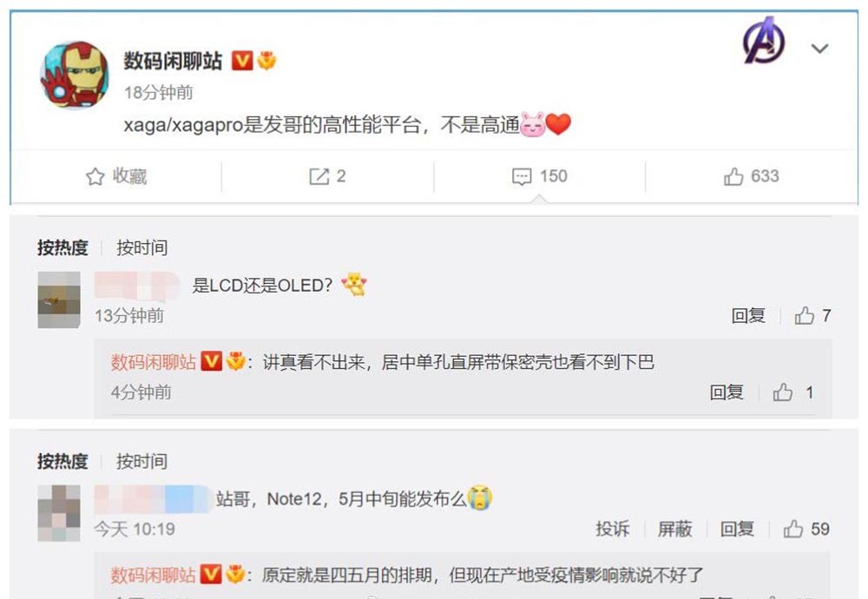Sort first comment list by 按热度
This screenshot has height=599, width=868.
(62, 247)
